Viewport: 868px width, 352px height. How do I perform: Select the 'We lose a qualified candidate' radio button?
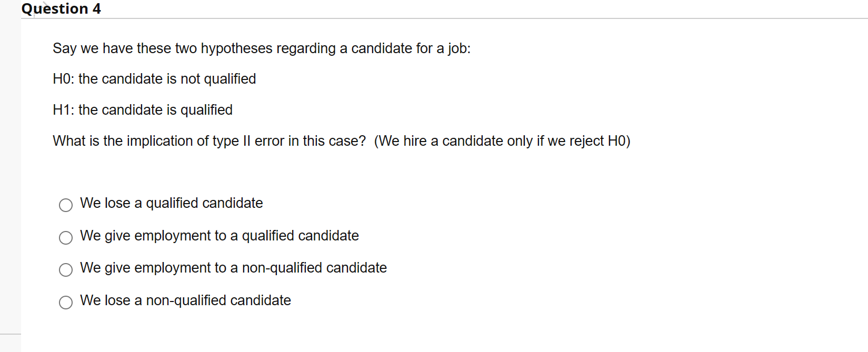point(66,205)
